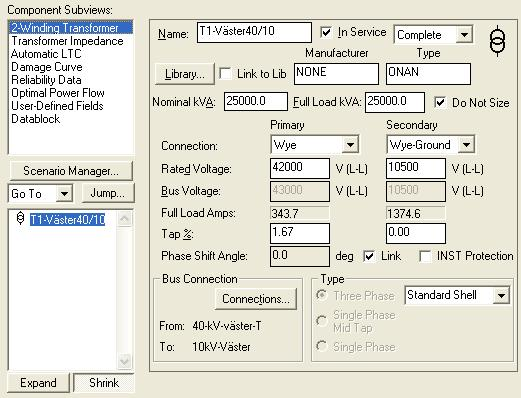Click the Secondary Full Load Amps value 1374.6
Image resolution: width=521 pixels, height=398 pixels.
click(416, 213)
